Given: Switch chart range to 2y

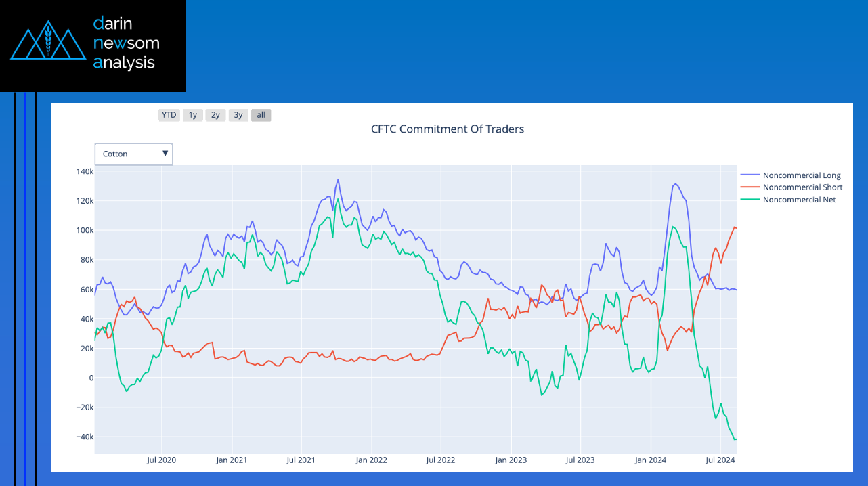Looking at the screenshot, I should [215, 115].
